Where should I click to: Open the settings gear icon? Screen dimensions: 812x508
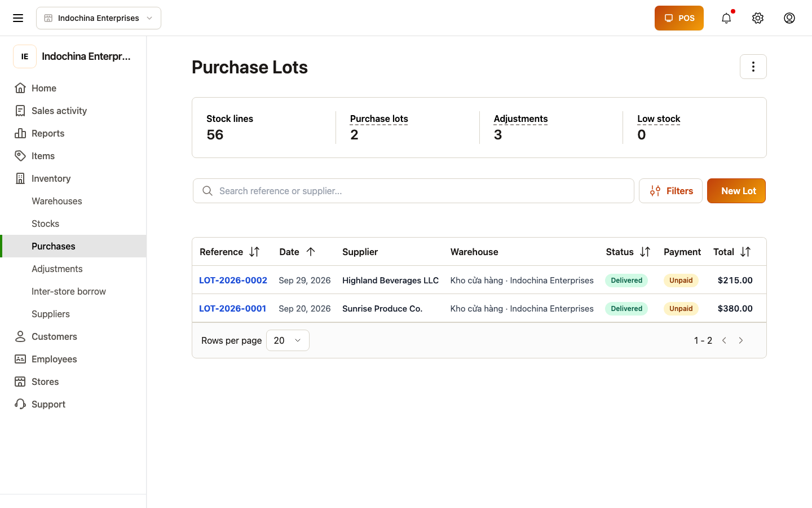click(x=758, y=18)
